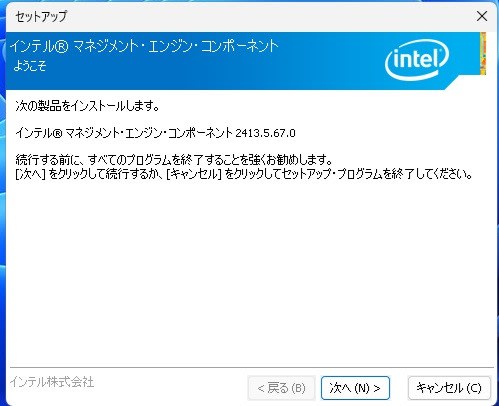
Task: Click the 続行する前に recommendation sentence
Action: (174, 160)
